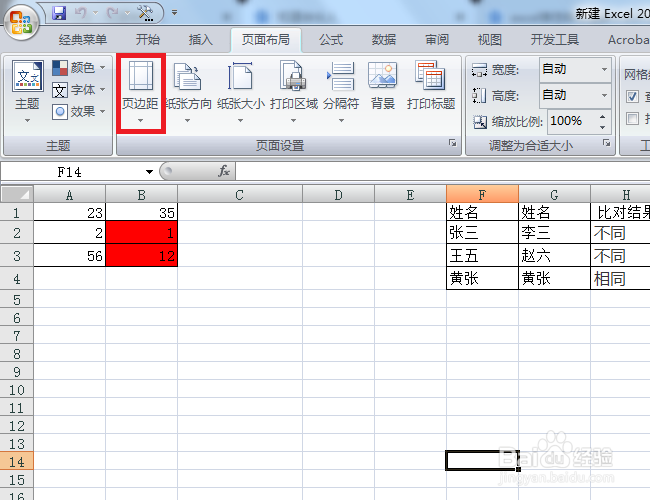Switch to 视图 View tab
The height and width of the screenshot is (500, 650).
490,40
